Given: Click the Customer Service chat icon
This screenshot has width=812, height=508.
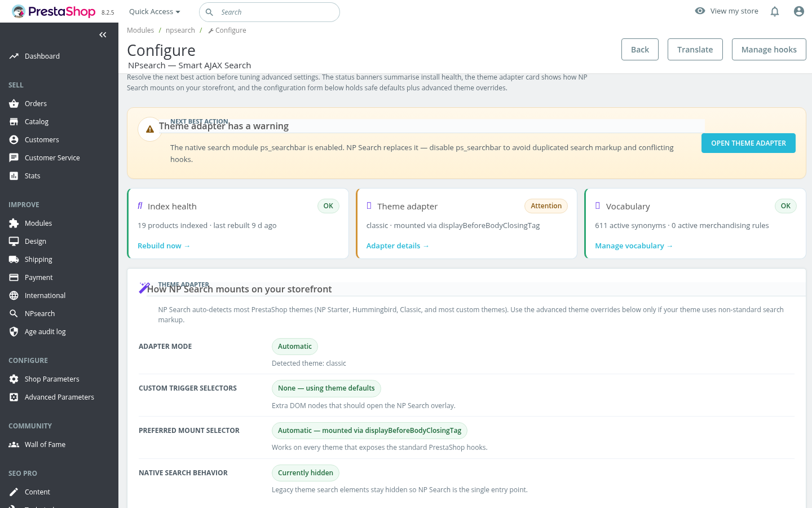Looking at the screenshot, I should 14,157.
